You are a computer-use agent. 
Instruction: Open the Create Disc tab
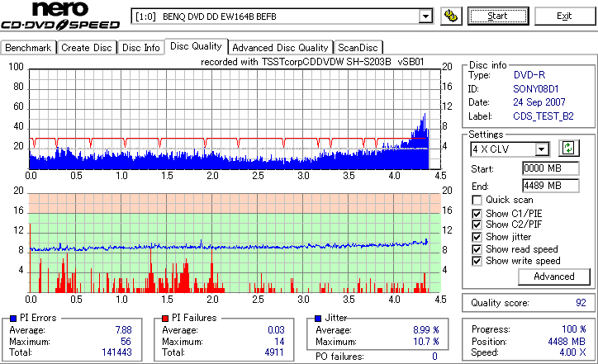pos(87,48)
